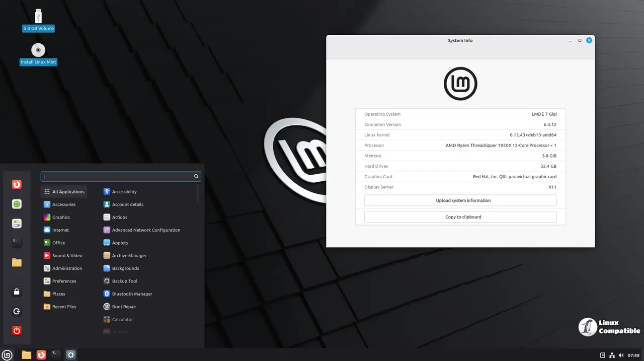Click the lock screen icon in menu

[x=17, y=292]
